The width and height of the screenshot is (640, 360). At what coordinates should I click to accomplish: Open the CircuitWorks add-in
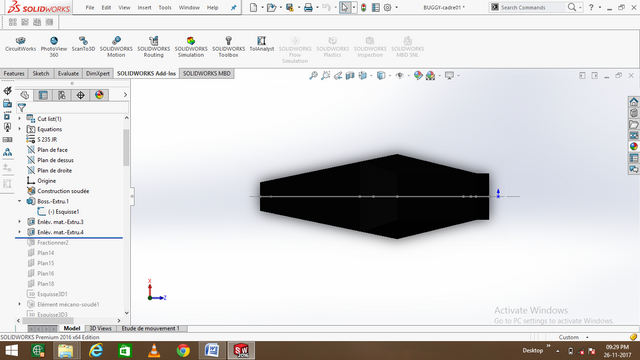(x=20, y=44)
